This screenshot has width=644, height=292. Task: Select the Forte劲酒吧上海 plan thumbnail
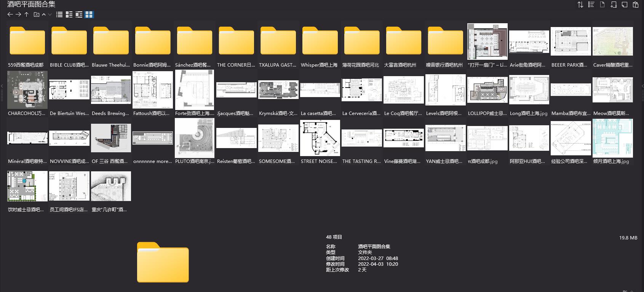tap(195, 90)
